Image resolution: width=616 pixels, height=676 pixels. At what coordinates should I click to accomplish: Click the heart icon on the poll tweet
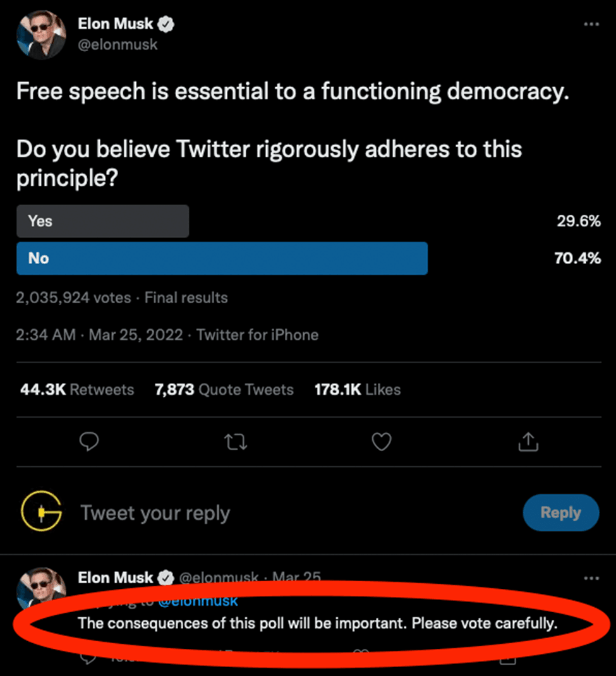(x=381, y=442)
